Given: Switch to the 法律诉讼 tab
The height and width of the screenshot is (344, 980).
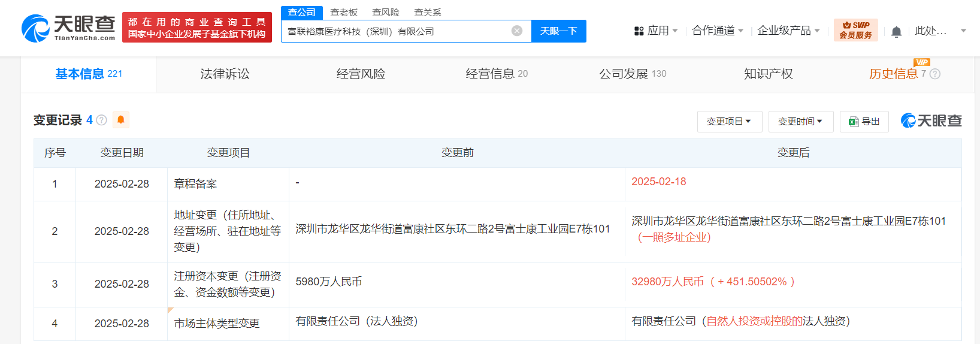Looking at the screenshot, I should 225,74.
